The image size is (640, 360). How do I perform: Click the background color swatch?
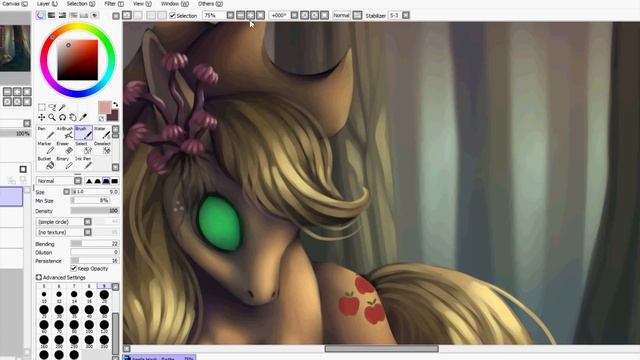tap(113, 115)
